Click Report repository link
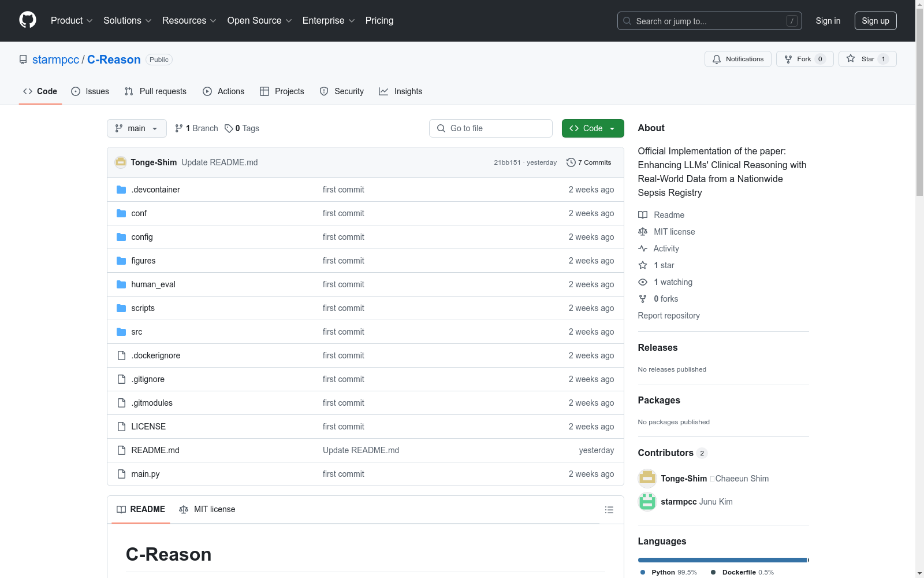Viewport: 924px width, 578px height. tap(669, 316)
